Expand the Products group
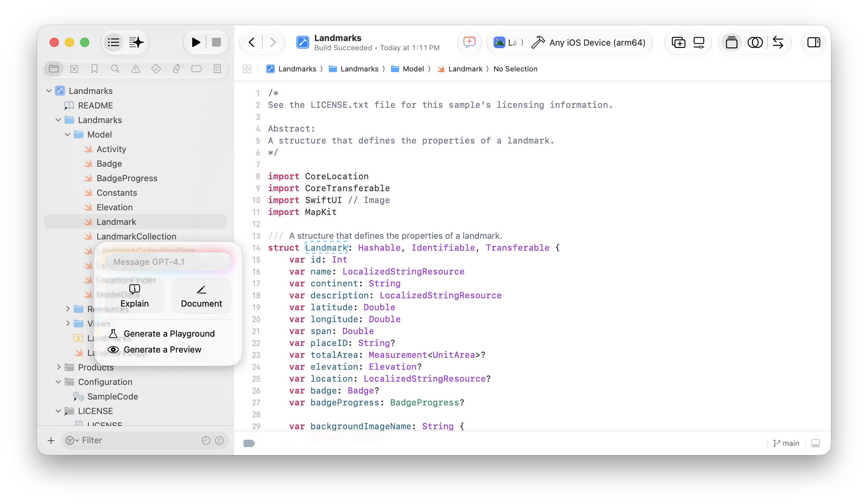Screen dimensions: 868x504 coord(59,367)
